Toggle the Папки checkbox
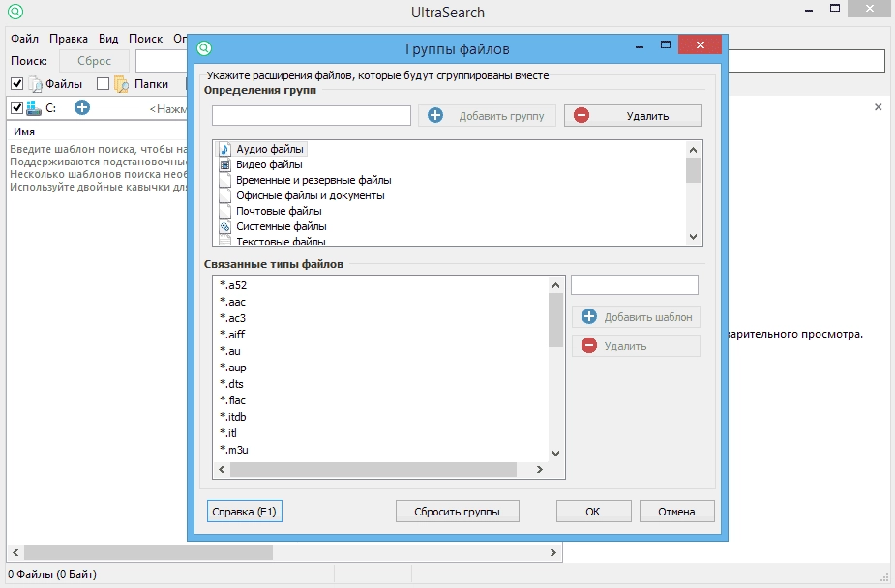895x588 pixels. [x=103, y=84]
